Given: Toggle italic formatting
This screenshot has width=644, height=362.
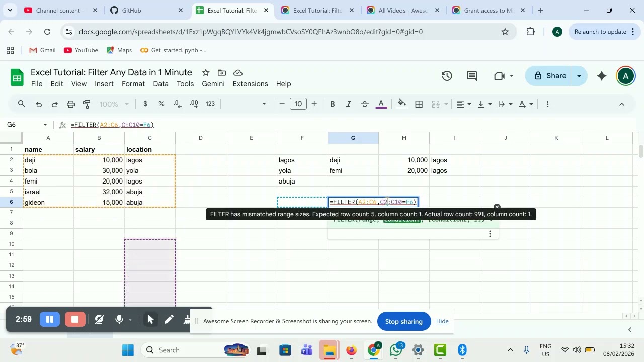Looking at the screenshot, I should pos(348,104).
